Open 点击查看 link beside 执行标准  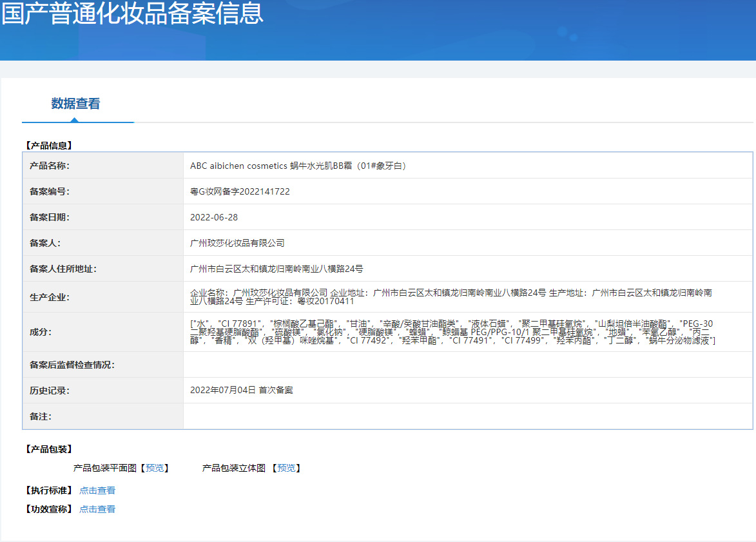[97, 490]
